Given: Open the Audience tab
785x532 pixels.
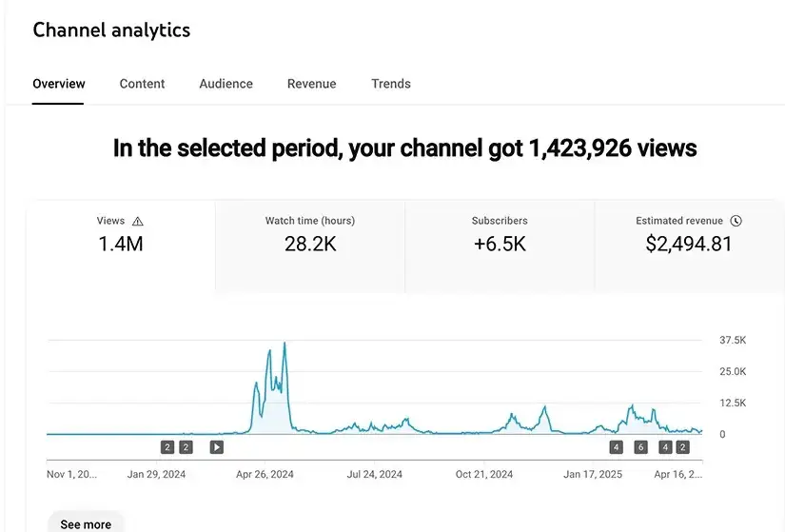Looking at the screenshot, I should (226, 84).
